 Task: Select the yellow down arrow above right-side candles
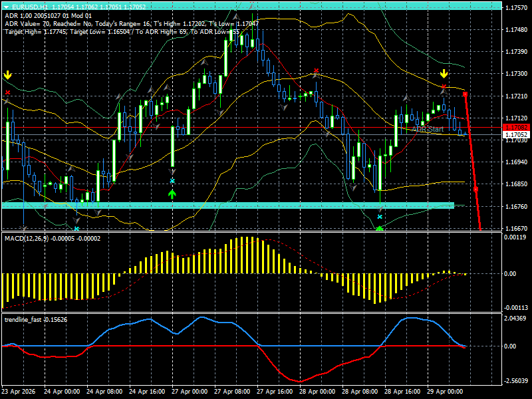click(x=444, y=72)
